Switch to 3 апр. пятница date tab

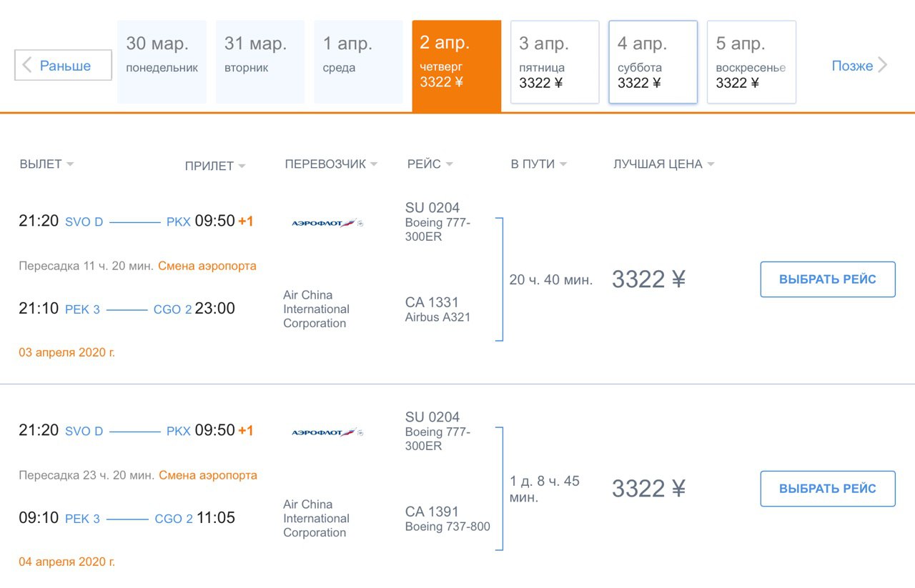click(x=555, y=62)
